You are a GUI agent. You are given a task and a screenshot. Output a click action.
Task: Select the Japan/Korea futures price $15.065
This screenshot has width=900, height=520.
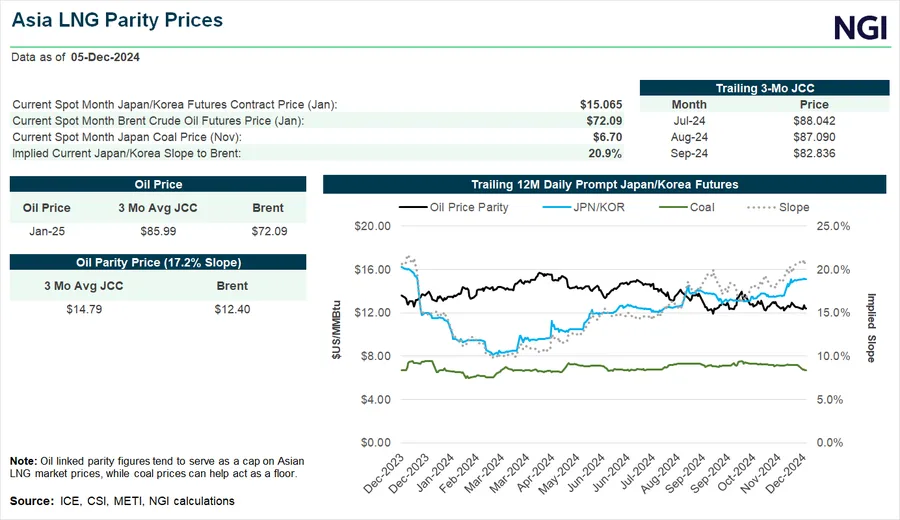click(x=601, y=104)
